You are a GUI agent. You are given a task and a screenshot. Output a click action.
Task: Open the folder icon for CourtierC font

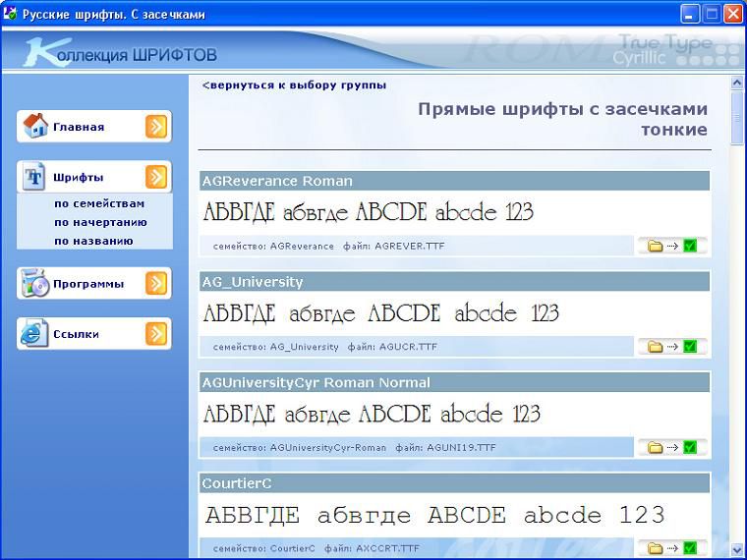[656, 548]
